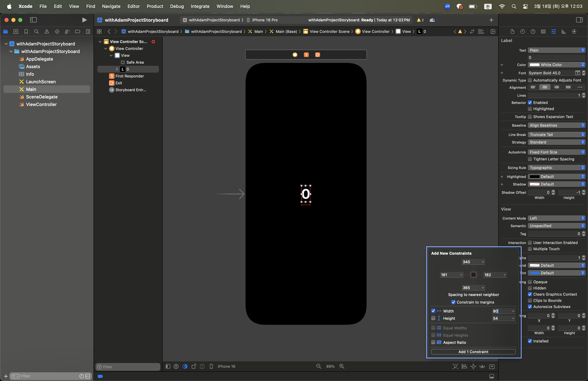Open Resolve Auto Layout Issues icon
This screenshot has width=588, height=381.
point(482,366)
